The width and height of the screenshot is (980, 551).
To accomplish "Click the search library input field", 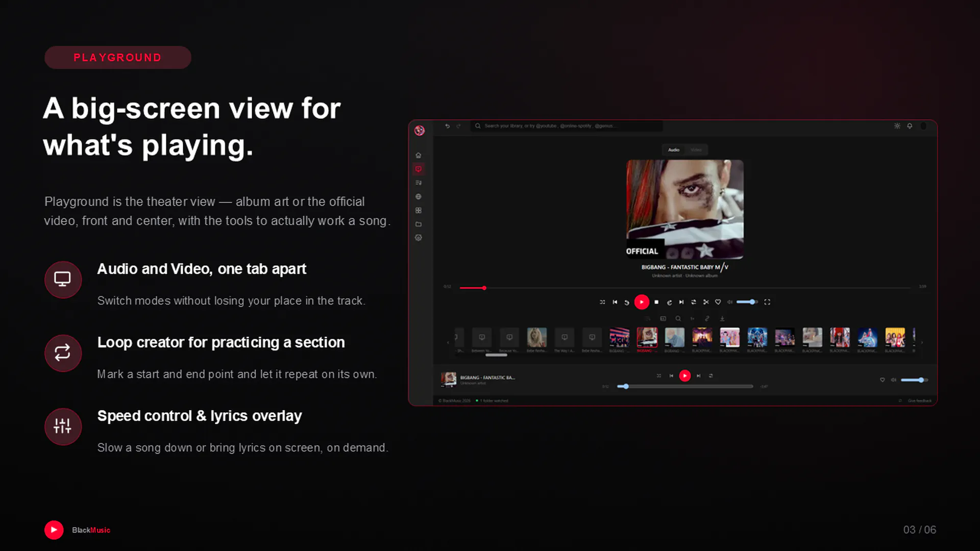I will point(567,126).
